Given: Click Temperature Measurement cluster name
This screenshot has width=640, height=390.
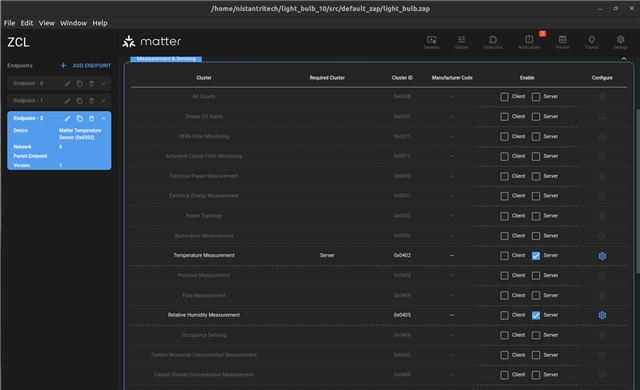Looking at the screenshot, I should 204,255.
